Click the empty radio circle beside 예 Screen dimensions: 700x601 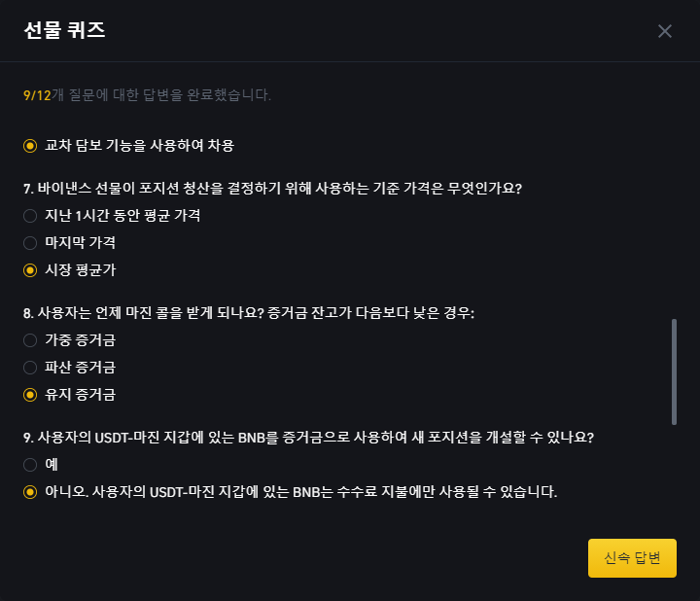click(30, 465)
